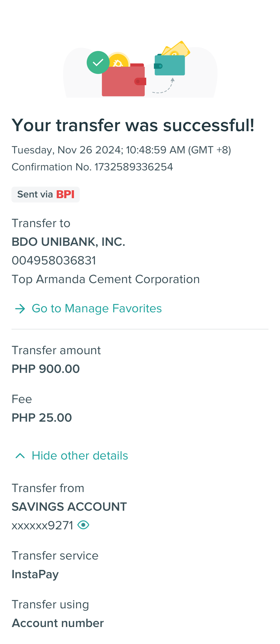This screenshot has width=280, height=644.
Task: Click the red BPI logo
Action: [65, 194]
